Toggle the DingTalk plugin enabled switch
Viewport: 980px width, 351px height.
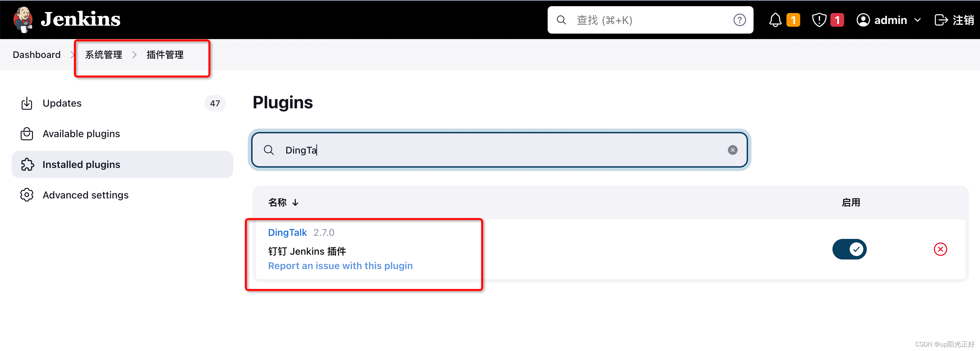click(x=849, y=249)
